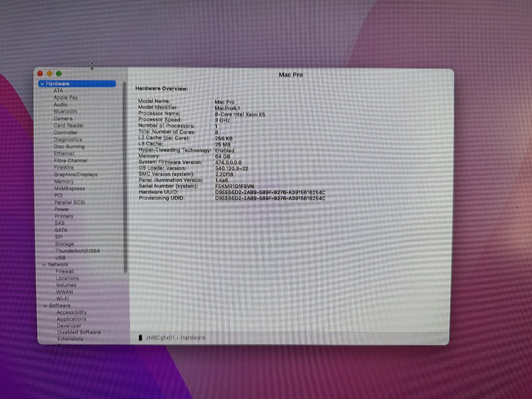Click Hardware in the bottom path bar

click(x=193, y=338)
